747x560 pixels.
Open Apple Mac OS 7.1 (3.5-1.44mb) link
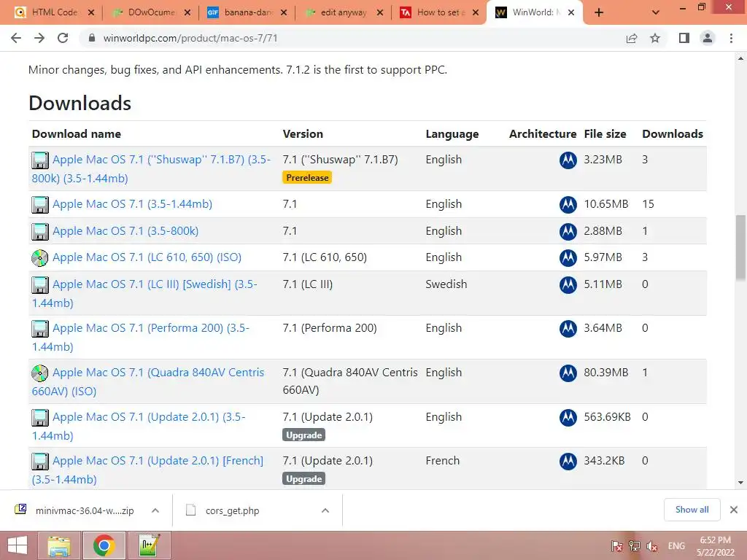[x=132, y=204]
